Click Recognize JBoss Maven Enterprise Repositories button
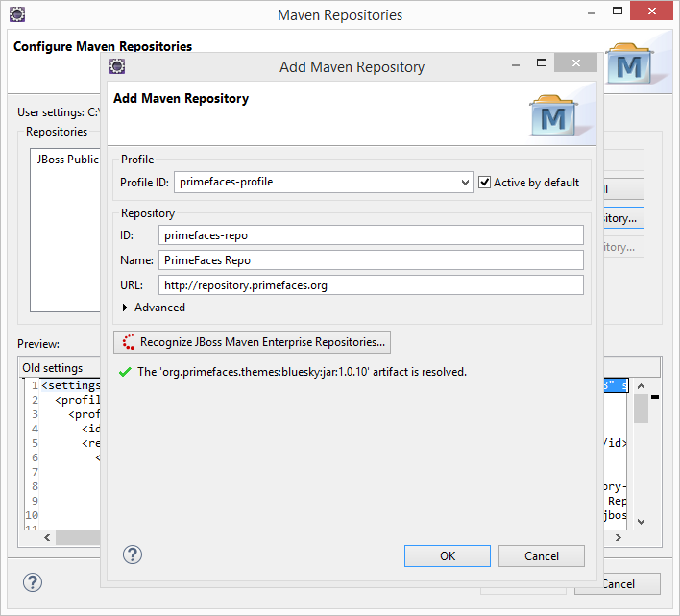This screenshot has width=680, height=616. [252, 342]
